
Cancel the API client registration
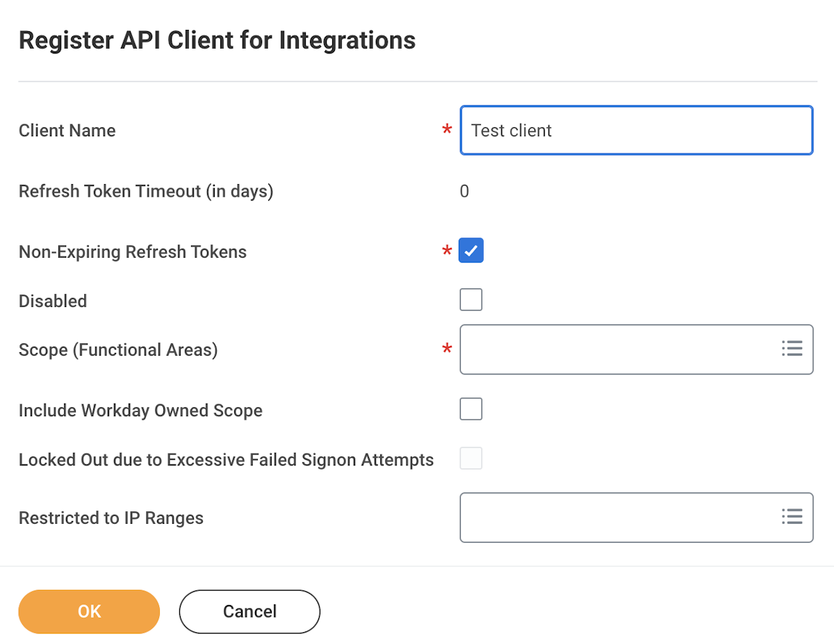click(250, 611)
